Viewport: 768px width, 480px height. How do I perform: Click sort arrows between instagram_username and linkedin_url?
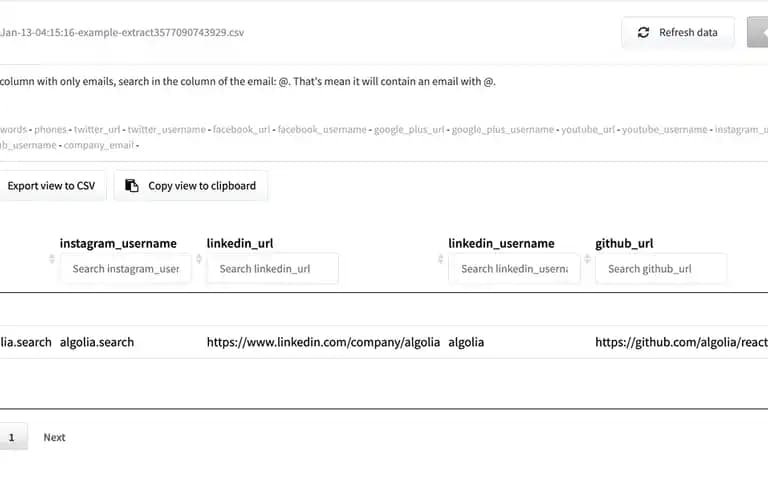coord(199,259)
